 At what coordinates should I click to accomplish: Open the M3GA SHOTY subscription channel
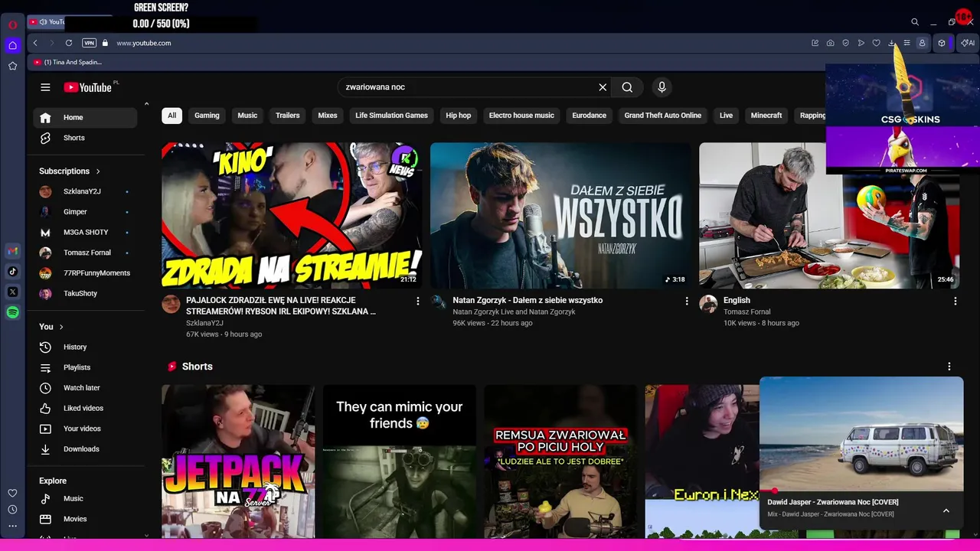tap(85, 233)
